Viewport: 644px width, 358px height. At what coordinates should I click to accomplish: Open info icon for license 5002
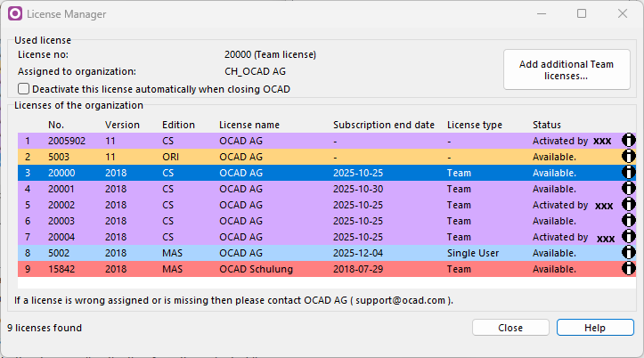click(x=628, y=253)
